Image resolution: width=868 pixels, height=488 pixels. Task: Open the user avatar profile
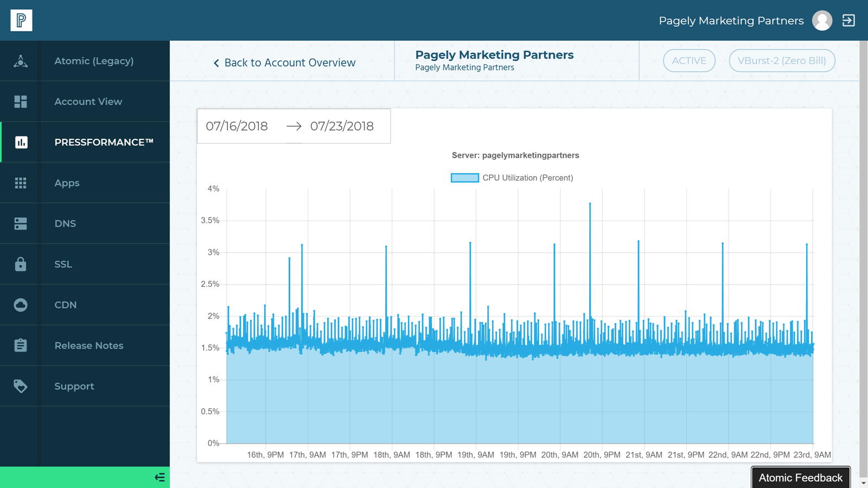(x=822, y=21)
